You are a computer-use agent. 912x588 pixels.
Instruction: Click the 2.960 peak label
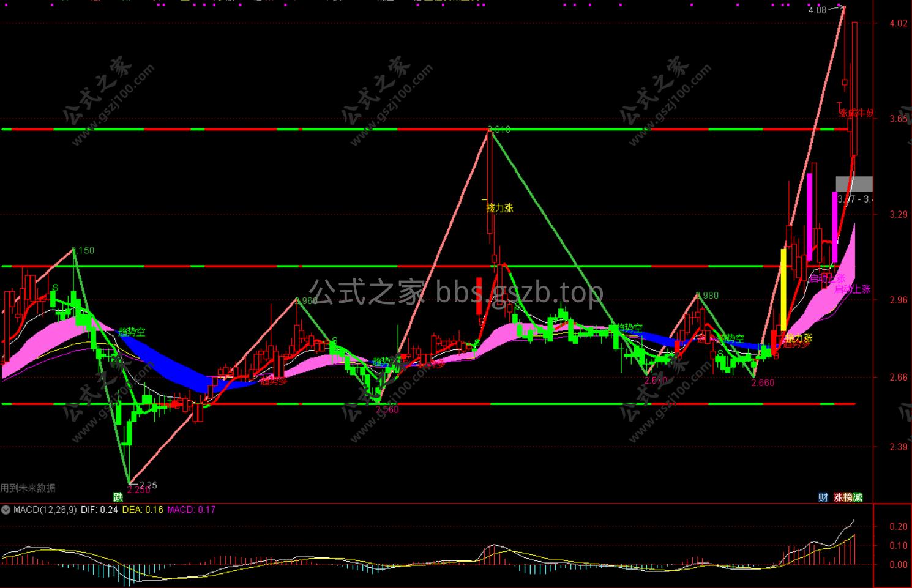click(307, 301)
